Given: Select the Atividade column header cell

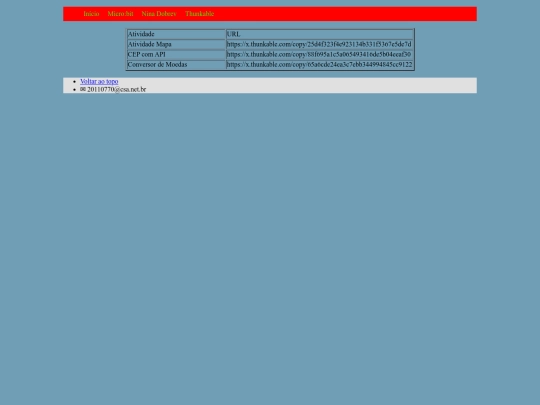Looking at the screenshot, I should coord(176,34).
